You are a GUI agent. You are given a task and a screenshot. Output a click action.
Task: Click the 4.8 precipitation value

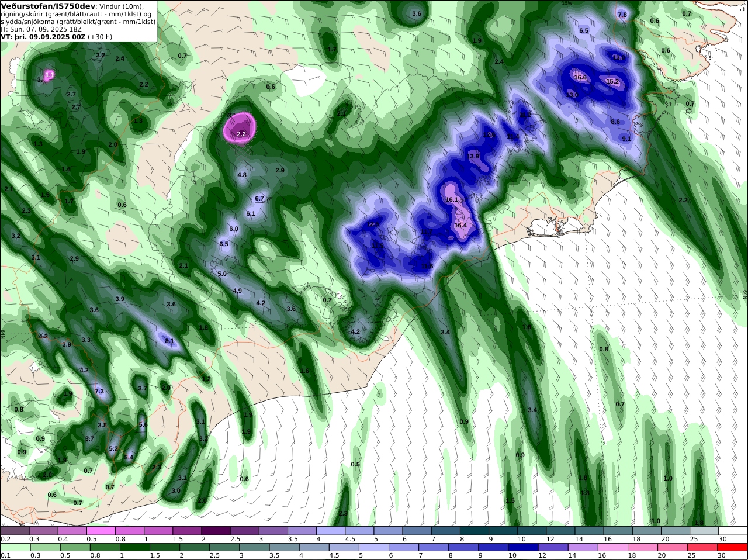[x=242, y=175]
